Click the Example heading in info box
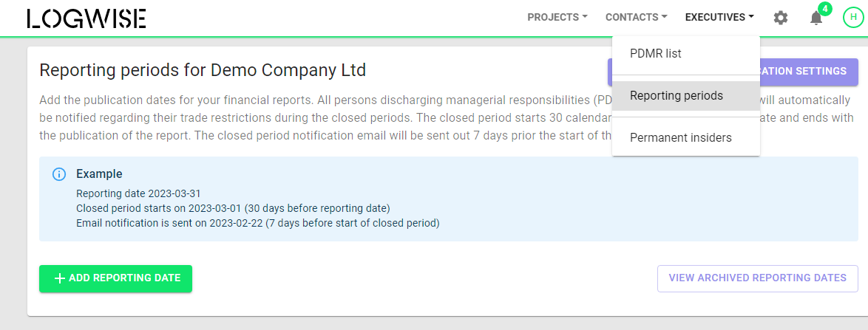Image resolution: width=868 pixels, height=330 pixels. [99, 173]
